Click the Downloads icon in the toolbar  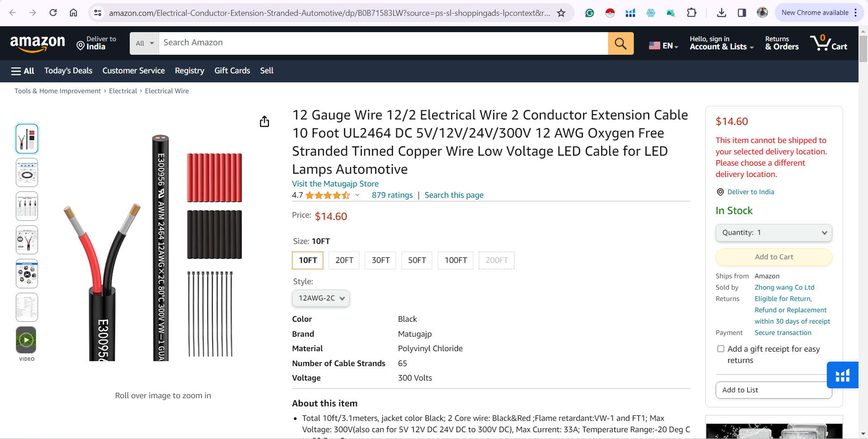[x=721, y=13]
